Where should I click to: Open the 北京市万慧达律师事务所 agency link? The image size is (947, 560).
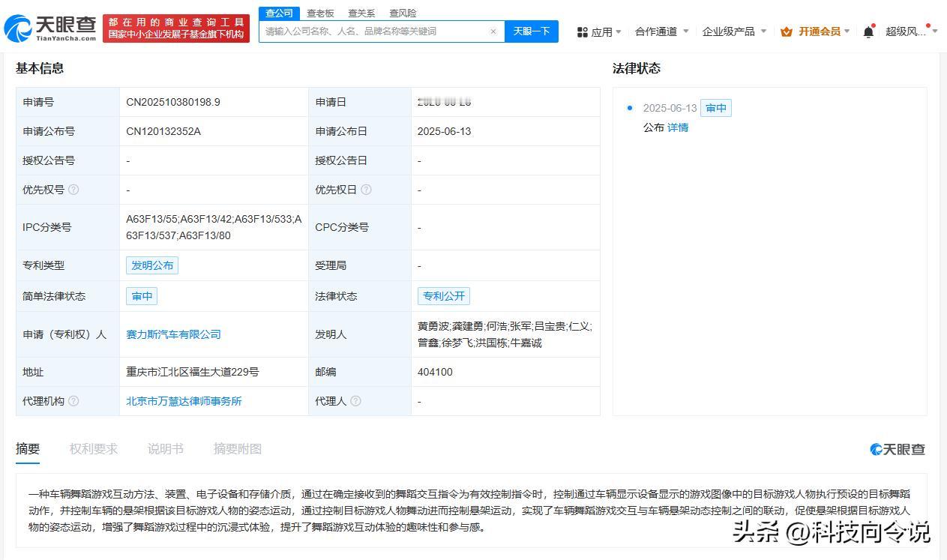tap(184, 401)
